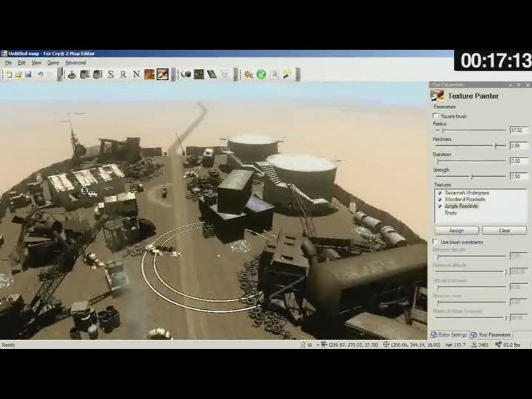Open the Game menu
The image size is (532, 399).
53,63
